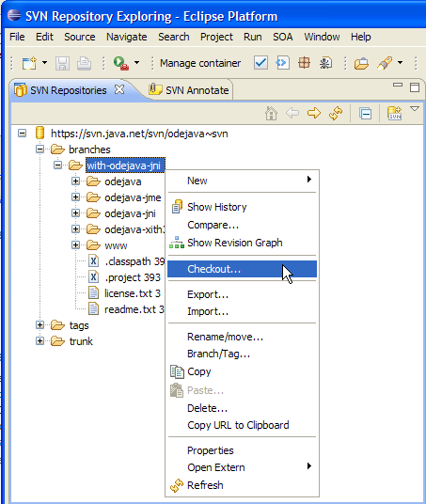Click the blue checkmark toolbar icon
Screen dimensions: 426x504
[x=260, y=63]
